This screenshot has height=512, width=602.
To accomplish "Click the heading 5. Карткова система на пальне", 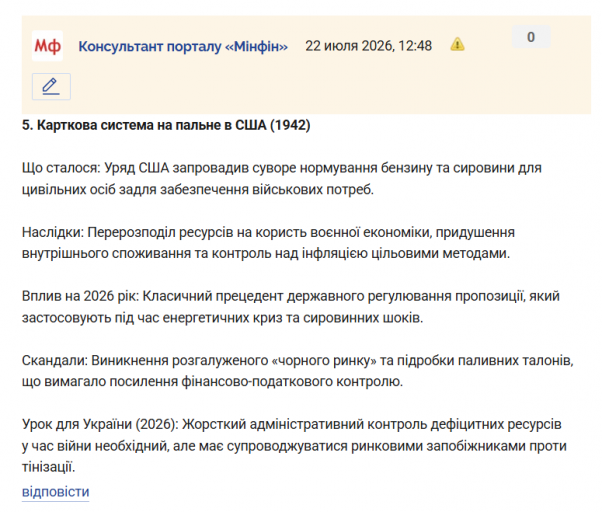I will [x=166, y=125].
